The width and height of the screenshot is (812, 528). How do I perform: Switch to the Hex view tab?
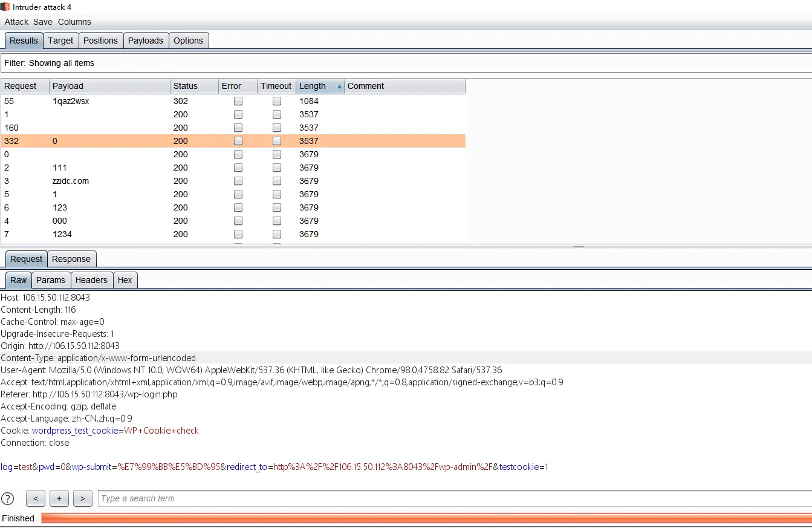coord(125,280)
